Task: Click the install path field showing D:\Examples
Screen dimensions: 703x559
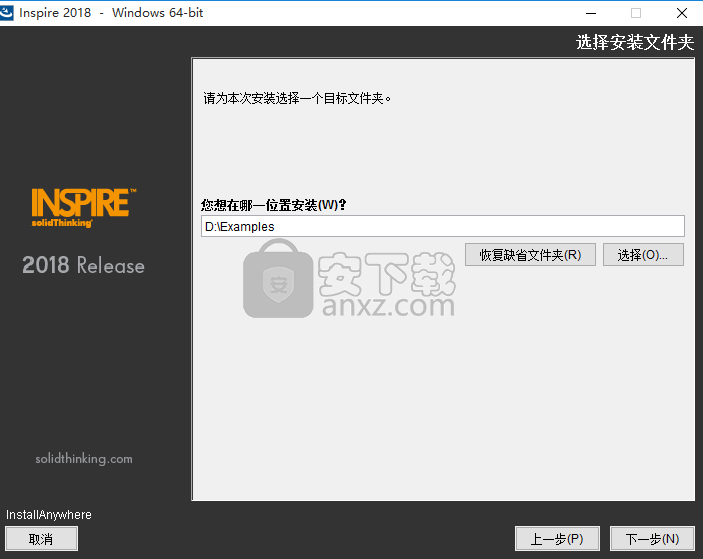Action: coord(443,226)
